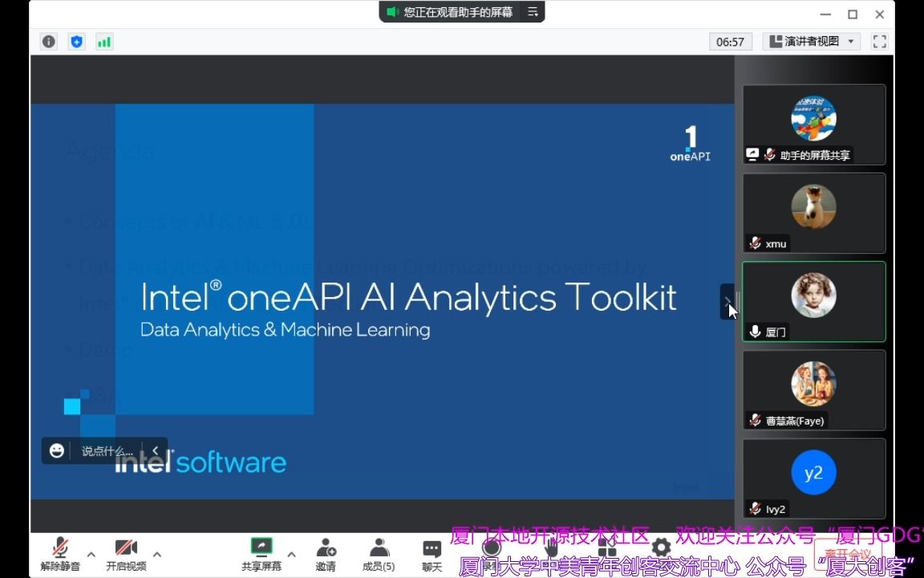This screenshot has height=578, width=924.
Task: Type in the 说点什么 chat input
Action: click(x=107, y=451)
